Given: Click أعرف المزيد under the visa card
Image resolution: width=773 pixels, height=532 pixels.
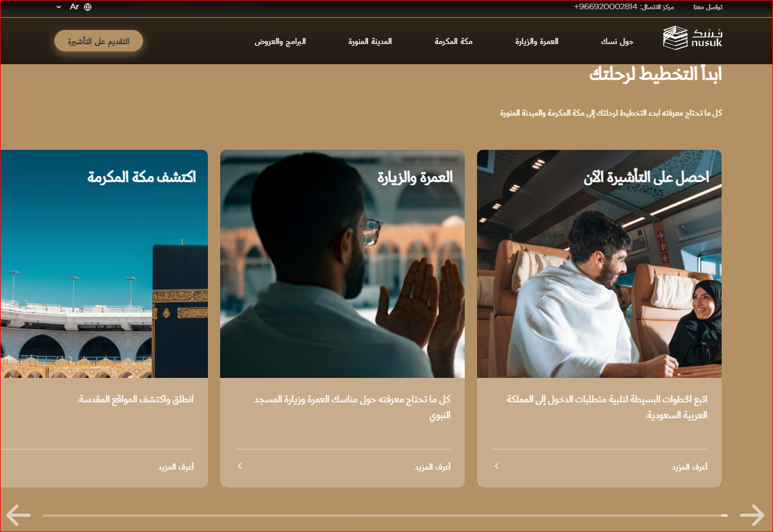Looking at the screenshot, I should 689,467.
